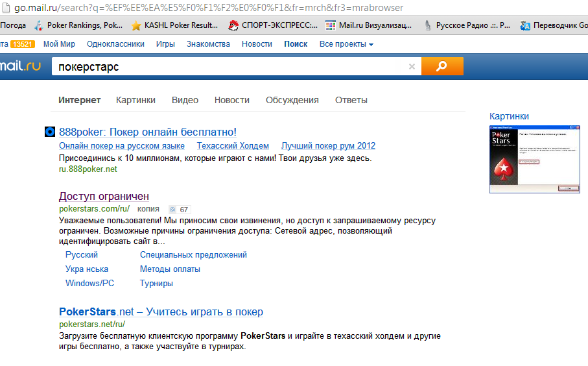This screenshot has height=366, width=588.
Task: Clear the search field with the X icon
Action: (412, 66)
